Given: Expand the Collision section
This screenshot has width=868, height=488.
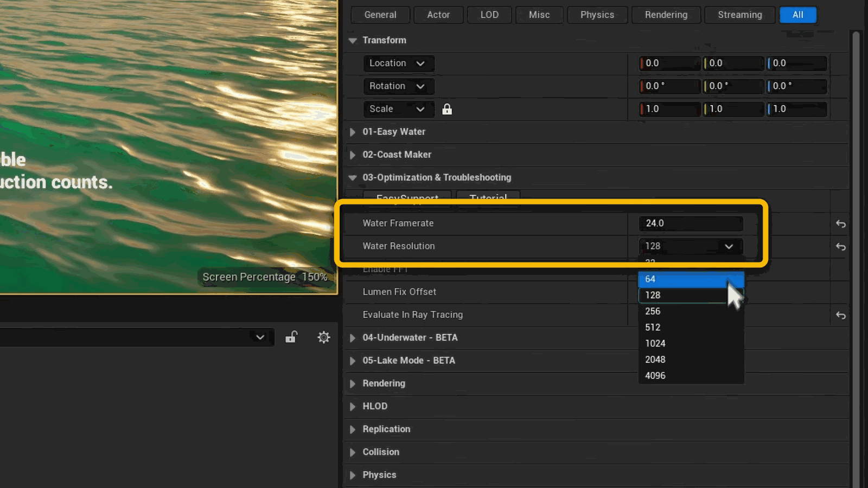Looking at the screenshot, I should [x=353, y=452].
